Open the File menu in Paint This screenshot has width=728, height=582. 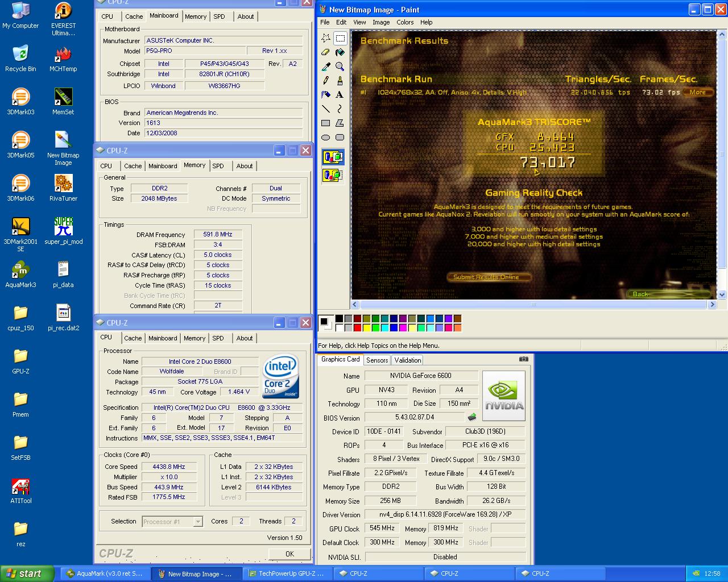tap(325, 22)
